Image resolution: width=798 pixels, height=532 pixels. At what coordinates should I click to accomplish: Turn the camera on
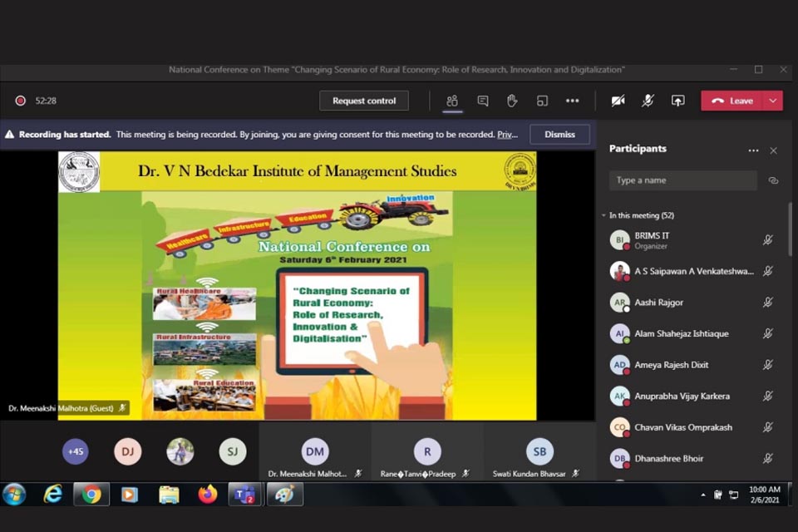pyautogui.click(x=618, y=101)
